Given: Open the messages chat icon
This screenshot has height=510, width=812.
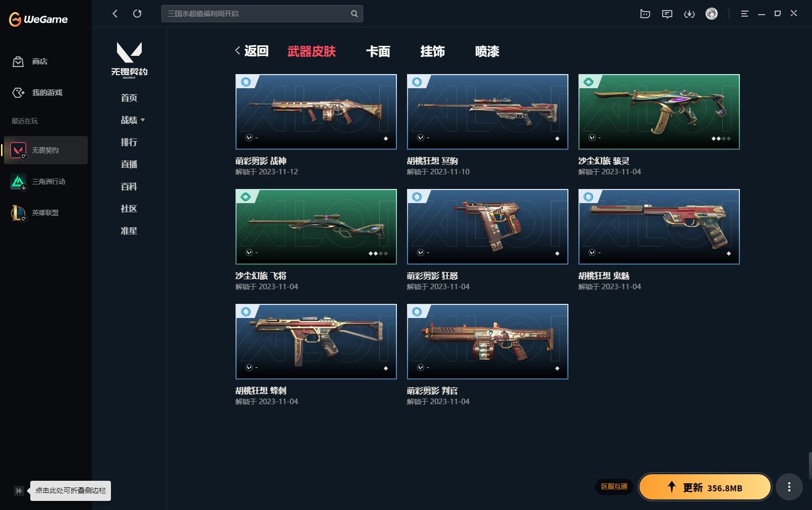Looking at the screenshot, I should click(x=667, y=14).
